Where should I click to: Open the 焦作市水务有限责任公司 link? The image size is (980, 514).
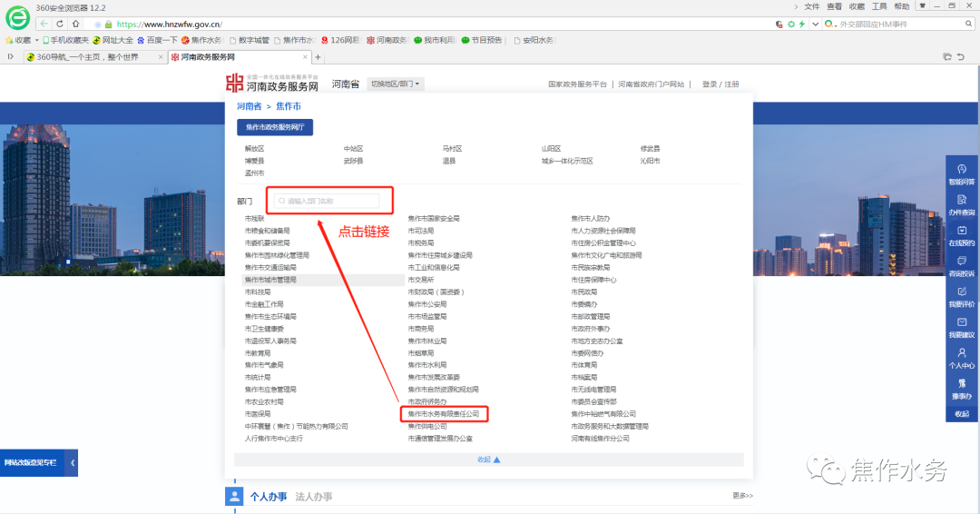[x=444, y=414]
